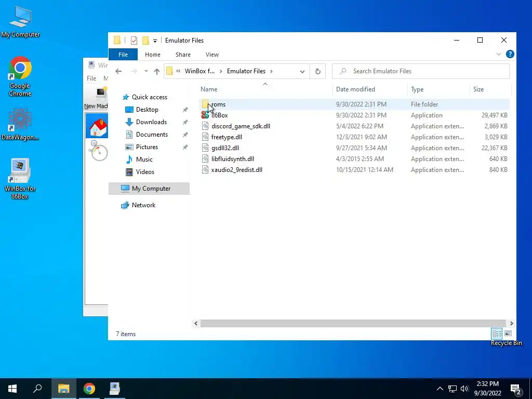Open the Share ribbon tab
Screen dimensions: 532x399
pos(183,55)
